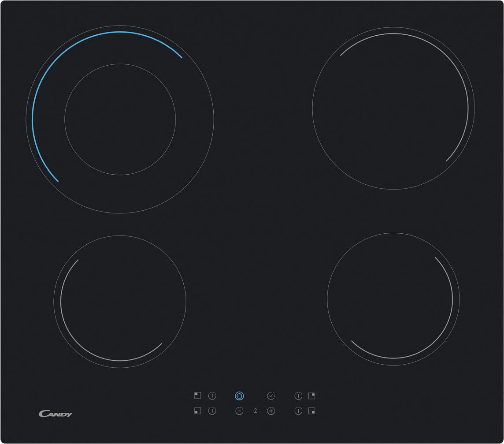
Task: Tap the child lock padlock icon
Action: [255, 411]
